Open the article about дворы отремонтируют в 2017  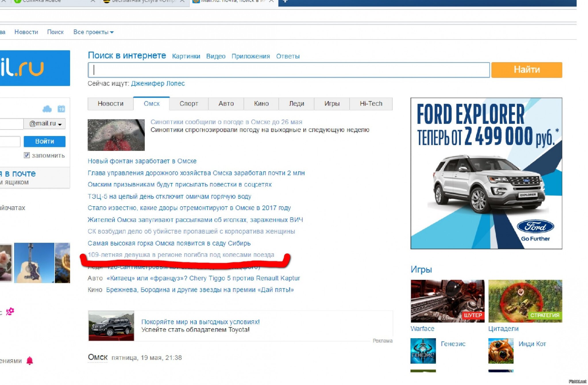(189, 208)
